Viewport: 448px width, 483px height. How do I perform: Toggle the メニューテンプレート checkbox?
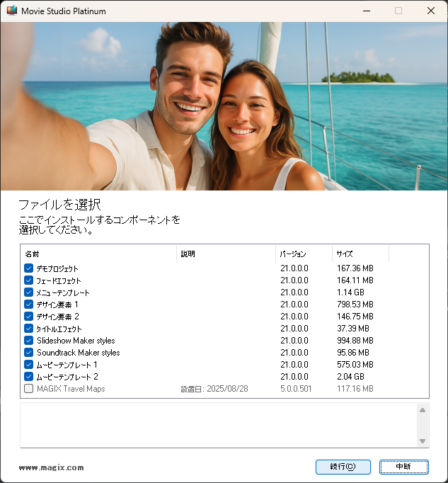click(x=28, y=292)
